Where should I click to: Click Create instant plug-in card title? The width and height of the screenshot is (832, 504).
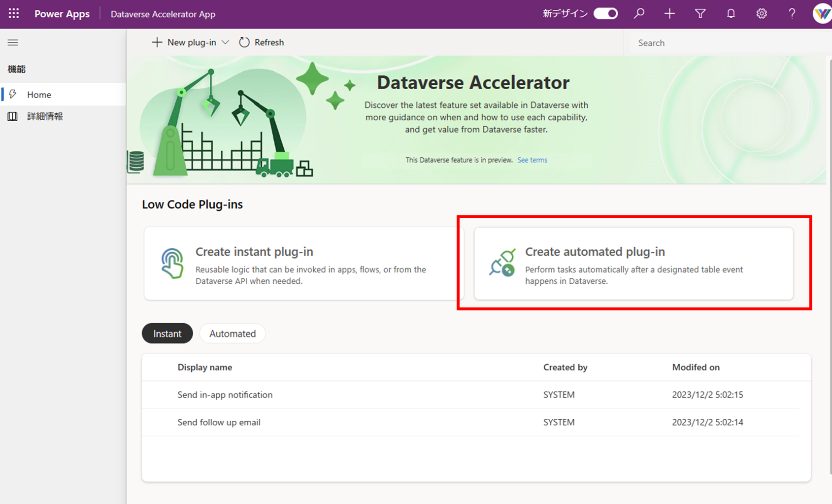tap(254, 252)
